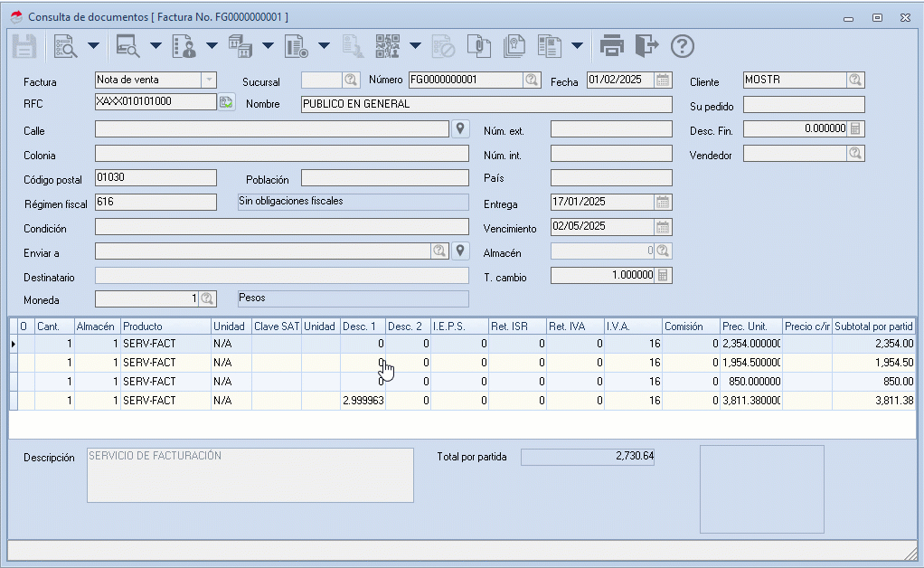Click the subtotal cell 3,811.38

(874, 401)
